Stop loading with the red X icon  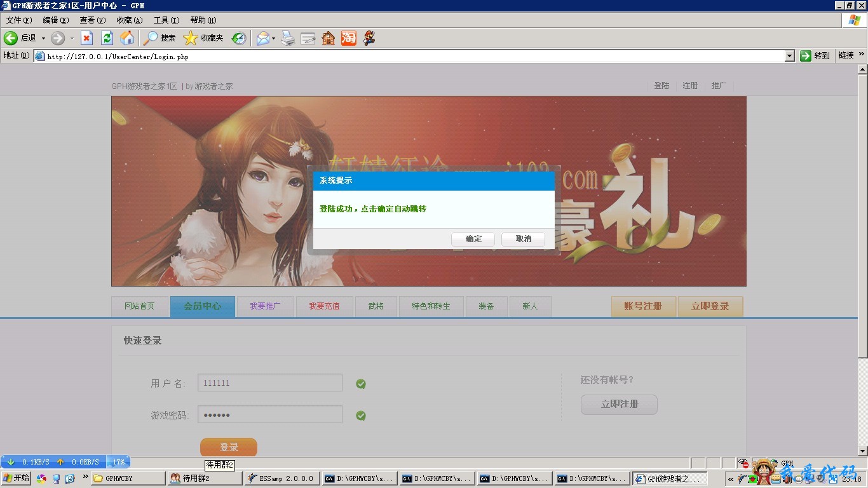pos(87,38)
